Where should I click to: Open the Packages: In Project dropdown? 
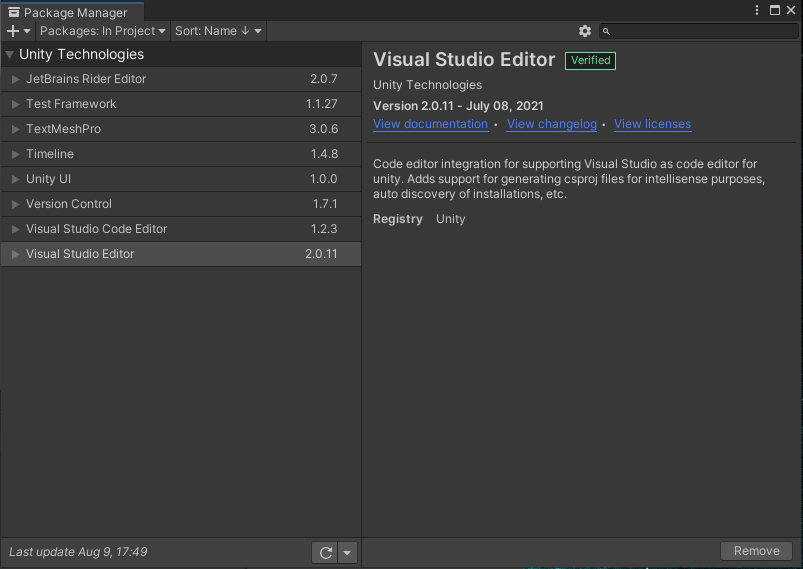point(102,31)
